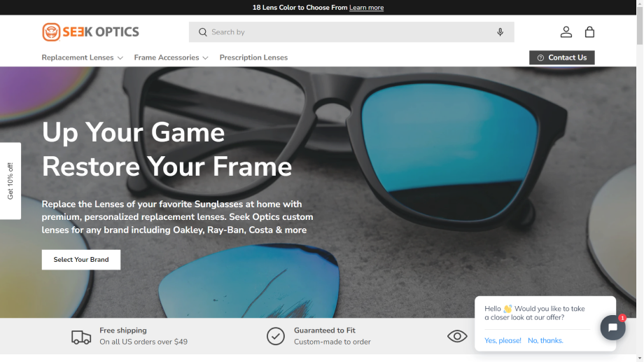Decline the offer with No, thanks.
644x362 pixels.
545,340
